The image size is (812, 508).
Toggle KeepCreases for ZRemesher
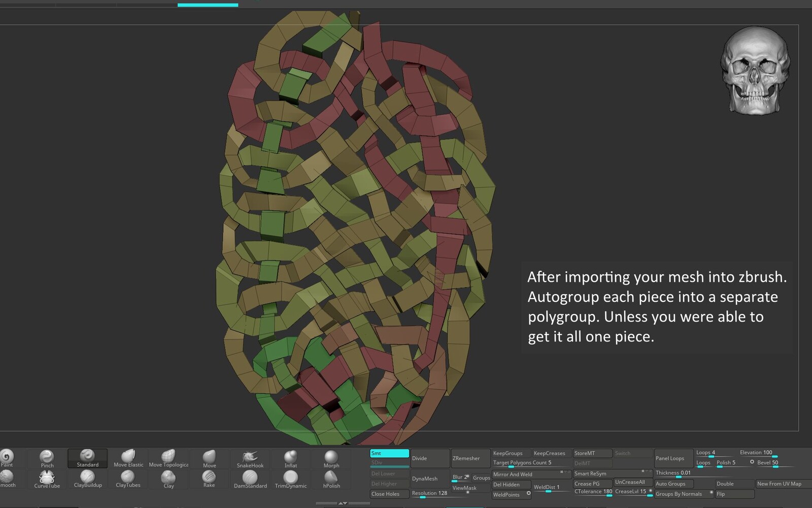click(x=552, y=453)
